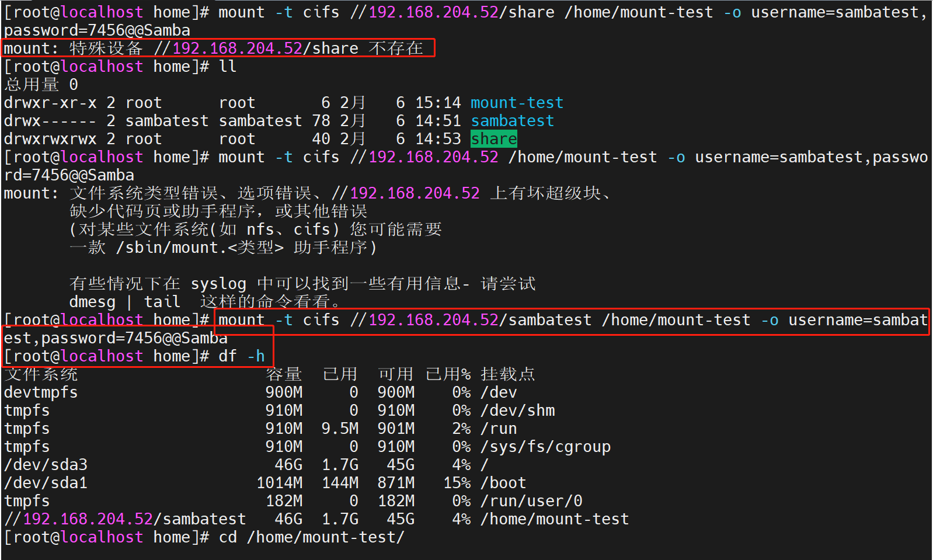Click the '缺少代码页或助手程序' error line

coord(162,211)
